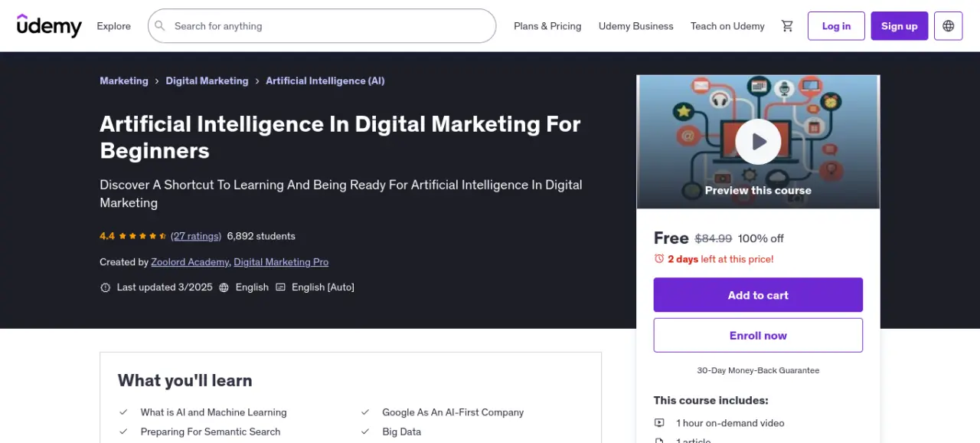Open Teach on Udemy

(727, 26)
